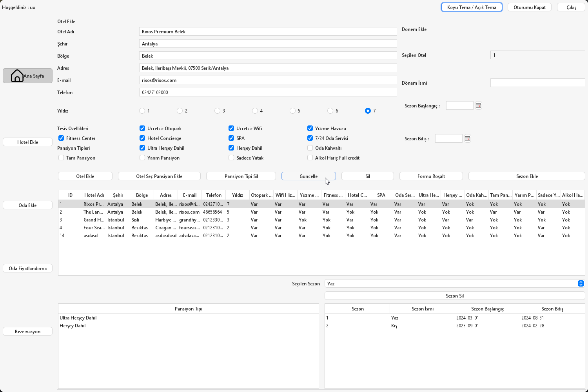Open the Rezervasyon section

[x=27, y=331]
